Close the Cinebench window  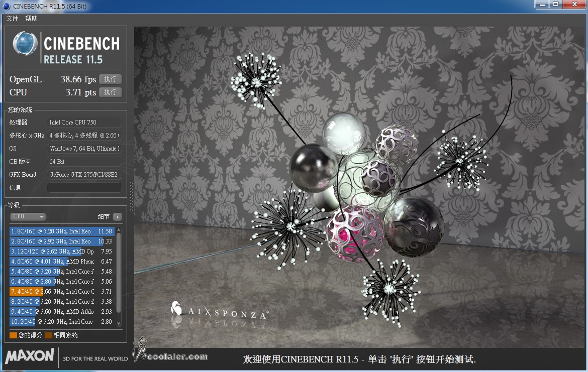pos(574,5)
